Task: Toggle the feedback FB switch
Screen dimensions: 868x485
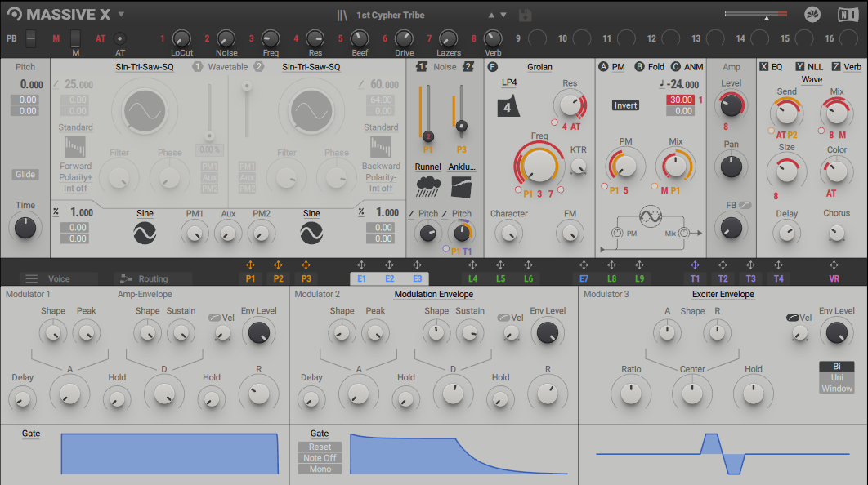Action: pos(745,205)
